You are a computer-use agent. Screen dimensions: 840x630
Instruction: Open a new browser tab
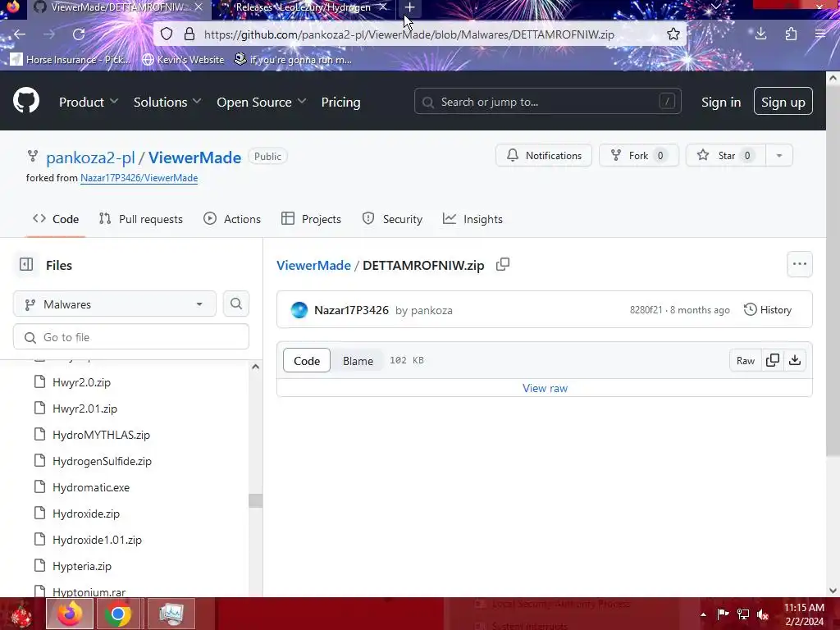[410, 7]
